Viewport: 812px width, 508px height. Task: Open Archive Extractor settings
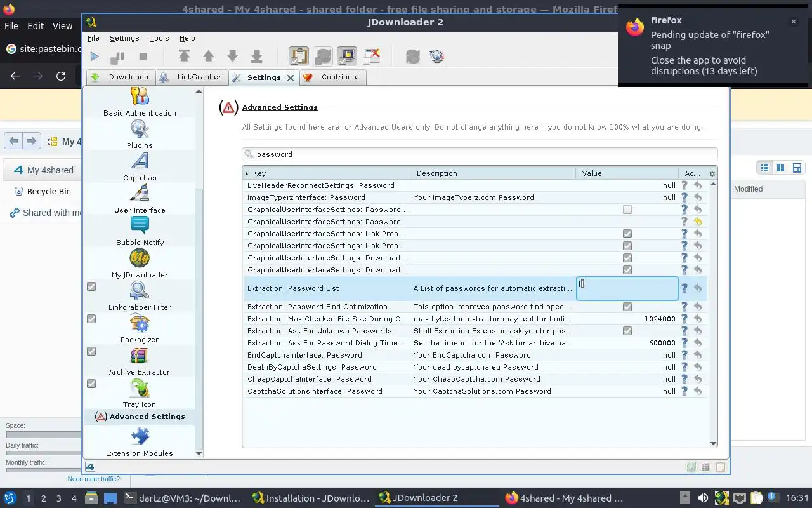(140, 361)
